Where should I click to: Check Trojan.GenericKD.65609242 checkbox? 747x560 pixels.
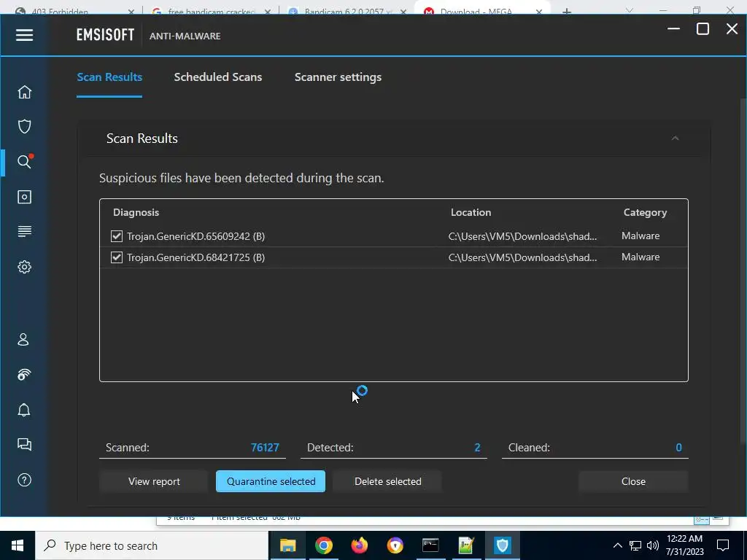[117, 236]
